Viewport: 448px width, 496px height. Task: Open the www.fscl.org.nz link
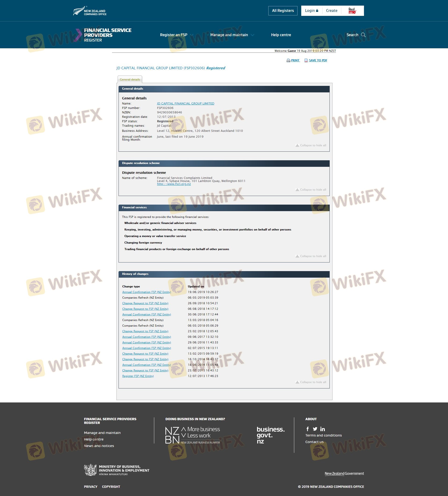[174, 184]
